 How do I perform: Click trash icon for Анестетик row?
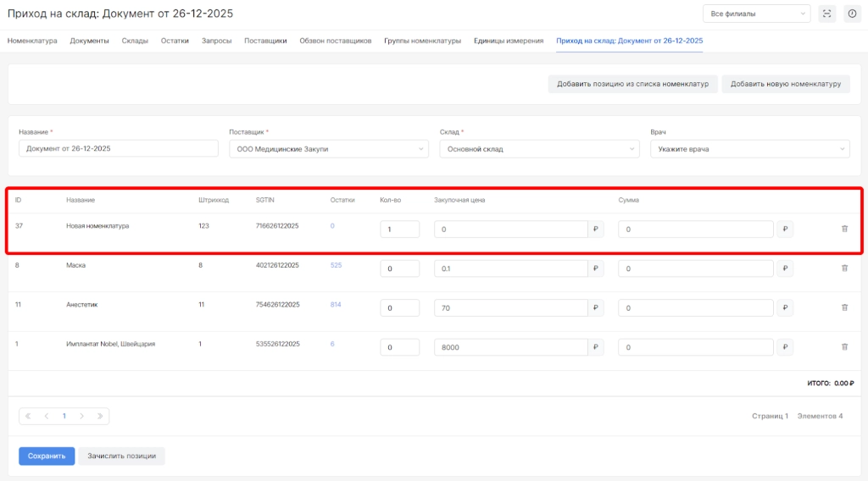844,307
